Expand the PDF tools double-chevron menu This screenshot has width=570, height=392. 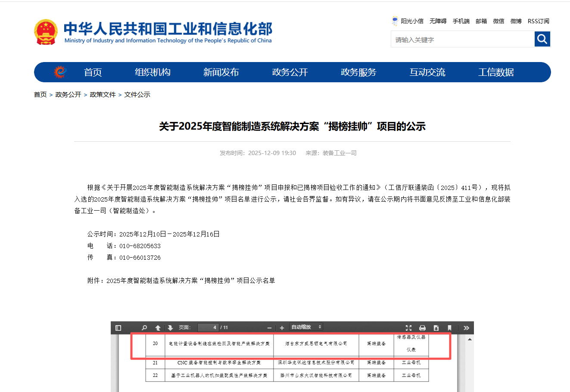pos(466,328)
